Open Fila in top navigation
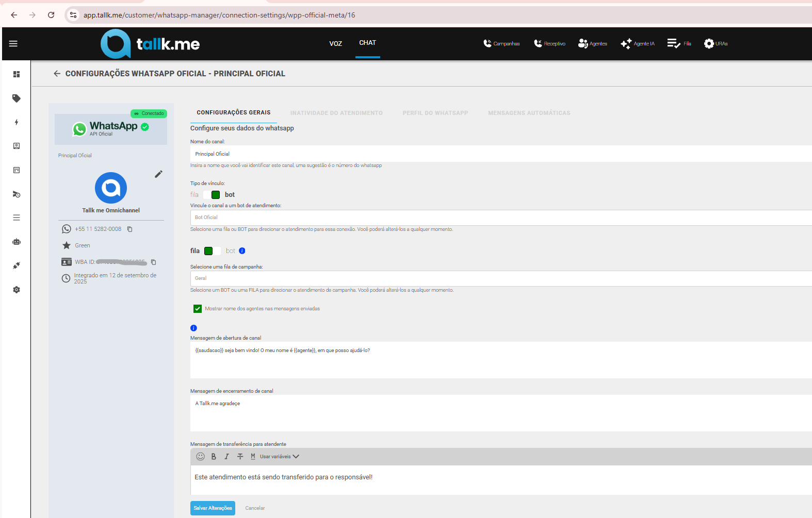812x518 pixels. click(x=679, y=44)
